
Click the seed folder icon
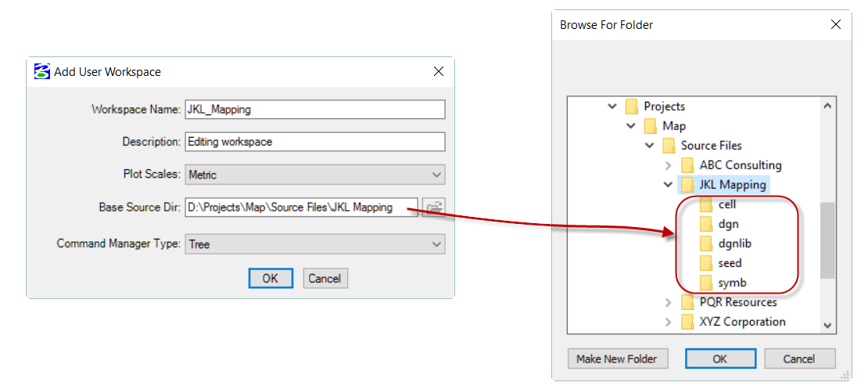tap(706, 263)
